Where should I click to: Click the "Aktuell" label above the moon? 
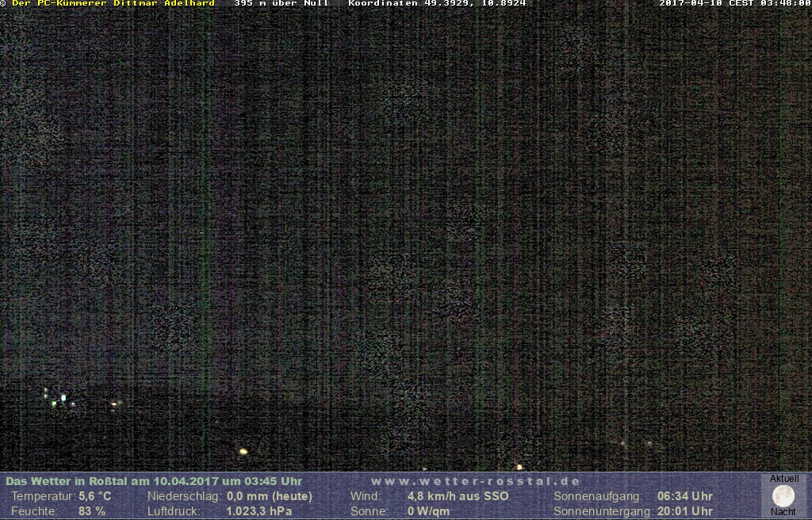click(784, 479)
